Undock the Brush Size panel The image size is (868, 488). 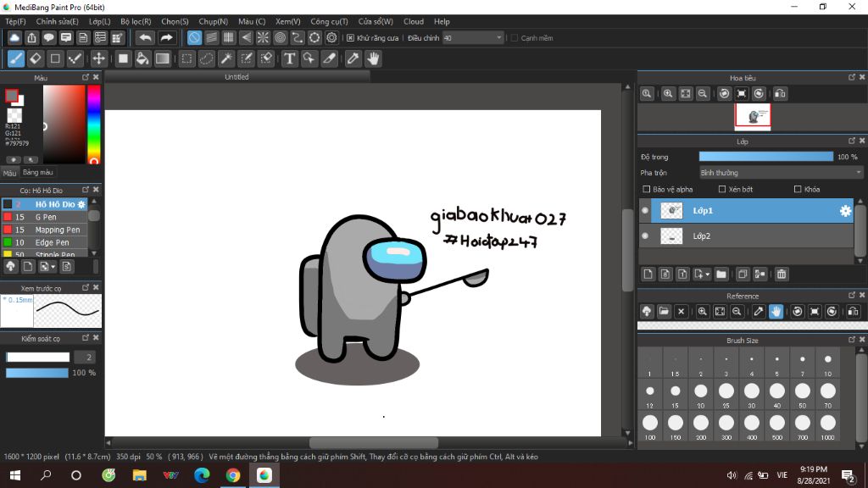(852, 340)
